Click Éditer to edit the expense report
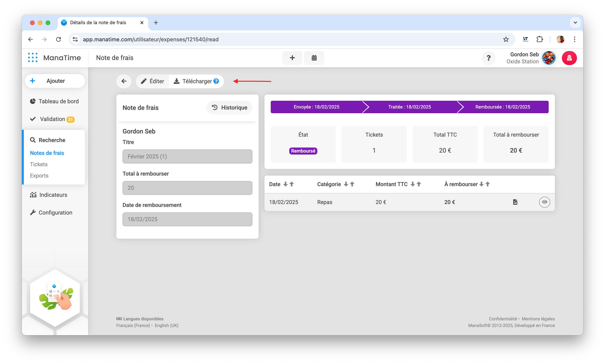Image resolution: width=605 pixels, height=364 pixels. [x=153, y=81]
